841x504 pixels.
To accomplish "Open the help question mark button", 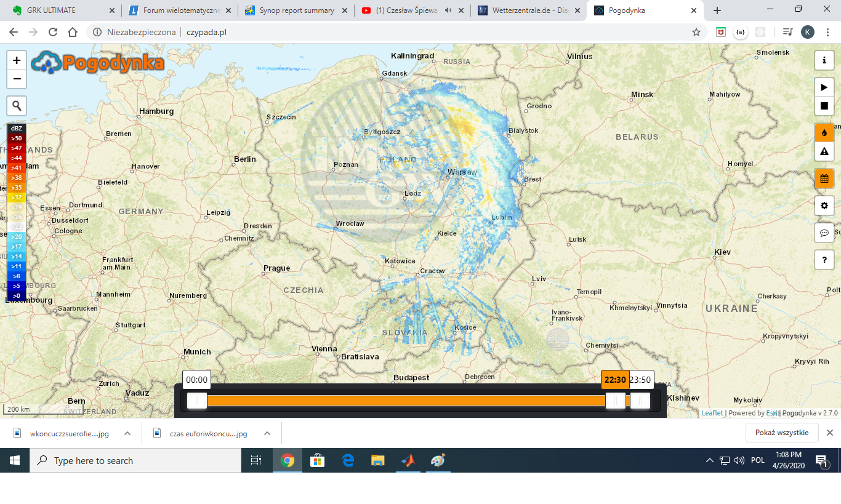I will [824, 260].
